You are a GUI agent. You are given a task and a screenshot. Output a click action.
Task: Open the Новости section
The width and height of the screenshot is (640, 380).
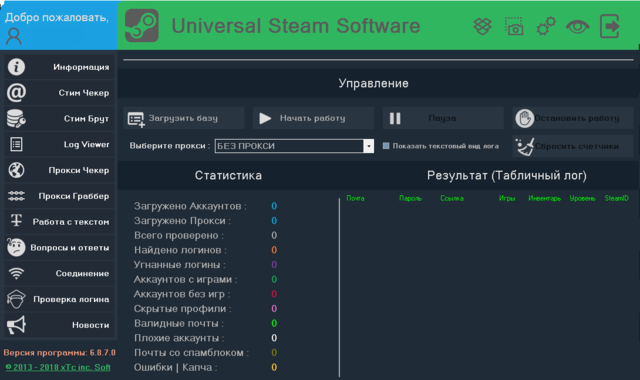point(60,325)
